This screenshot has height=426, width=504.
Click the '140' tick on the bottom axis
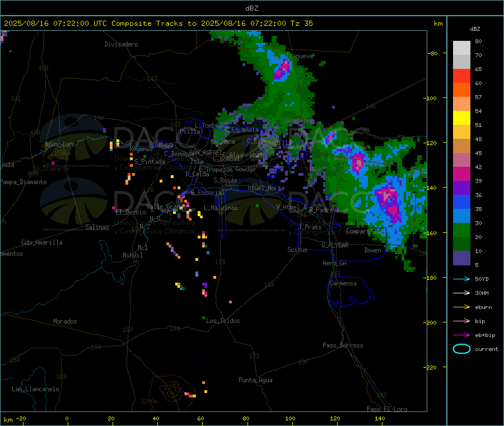[380, 418]
